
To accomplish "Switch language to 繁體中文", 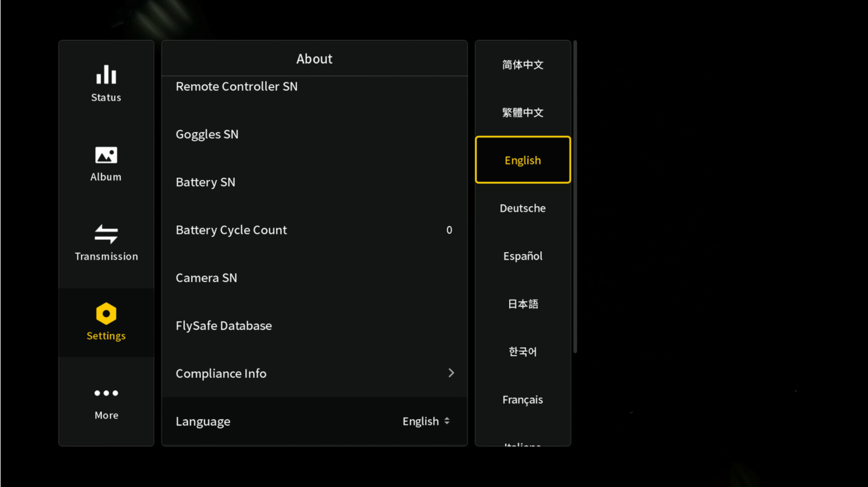I will pyautogui.click(x=523, y=112).
